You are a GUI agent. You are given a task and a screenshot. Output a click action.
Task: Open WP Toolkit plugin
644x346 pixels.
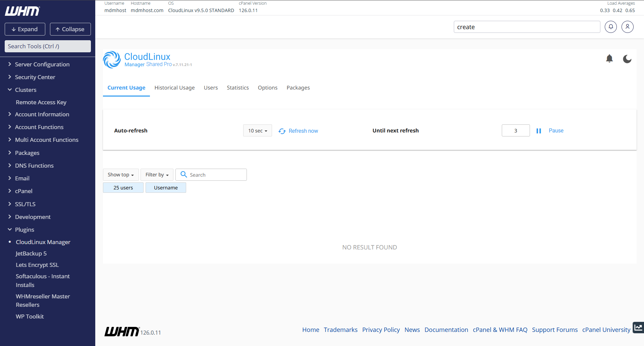click(30, 316)
